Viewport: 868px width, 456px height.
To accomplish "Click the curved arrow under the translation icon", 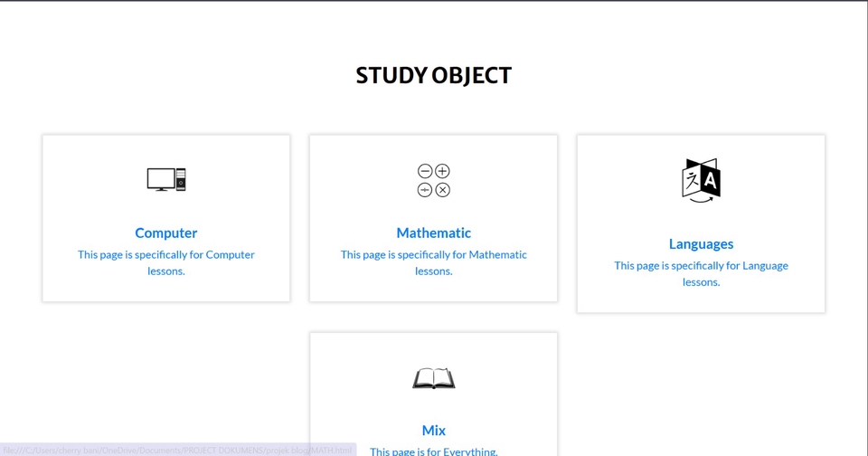I will coord(701,200).
